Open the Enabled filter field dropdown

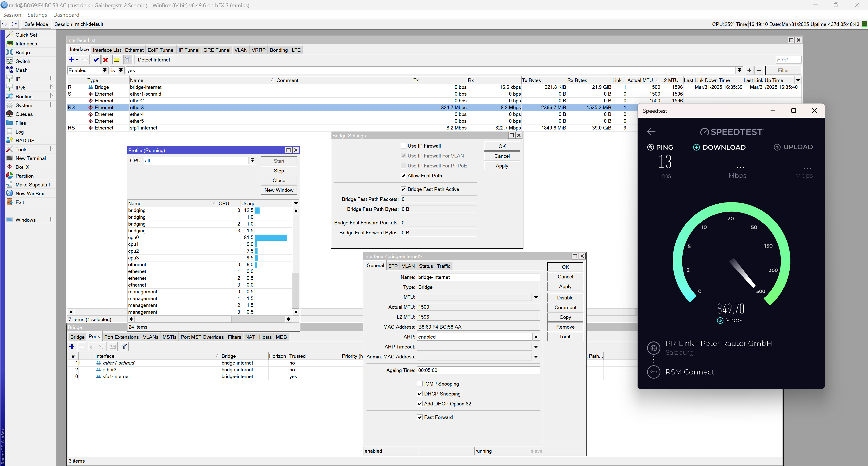(x=105, y=70)
